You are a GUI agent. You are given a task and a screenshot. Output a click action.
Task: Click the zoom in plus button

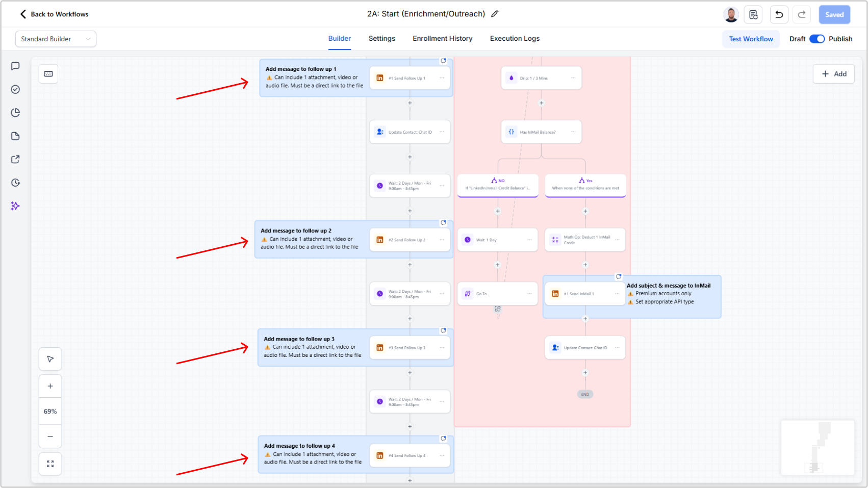[x=50, y=386]
